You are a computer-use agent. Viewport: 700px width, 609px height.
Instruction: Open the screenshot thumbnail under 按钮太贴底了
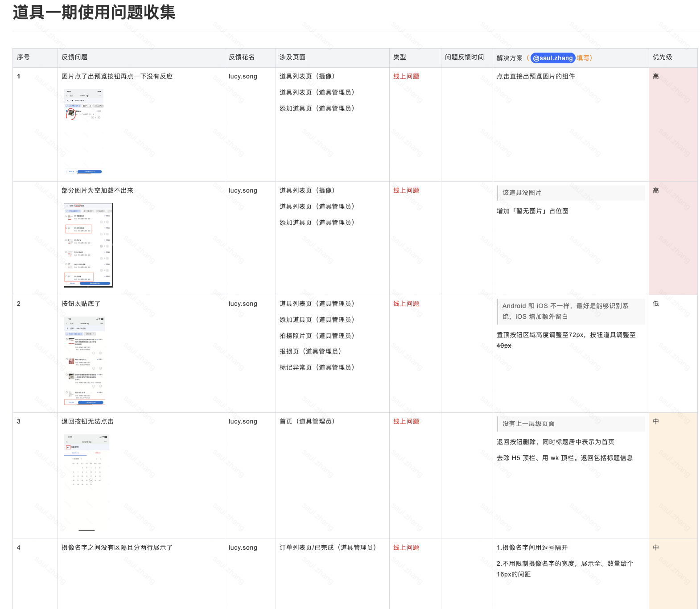point(85,361)
